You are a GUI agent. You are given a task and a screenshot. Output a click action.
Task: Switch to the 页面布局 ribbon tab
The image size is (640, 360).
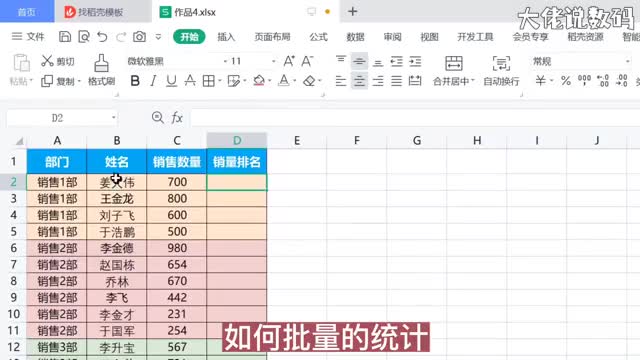coord(272,37)
